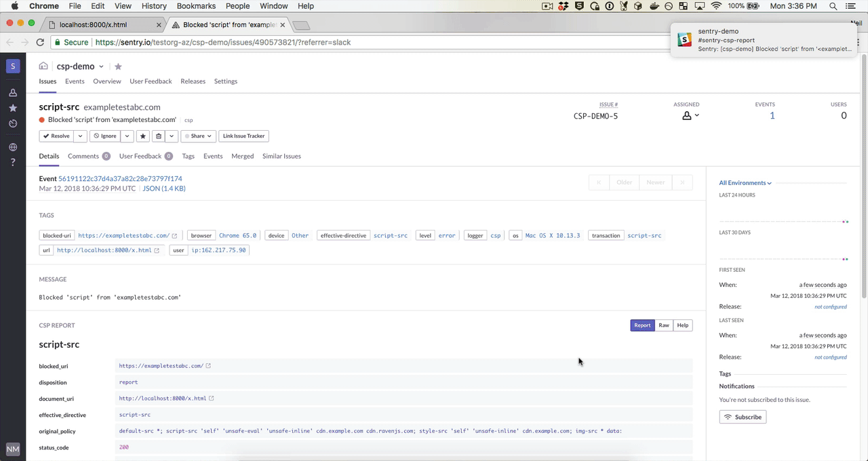Expand the csp-demo project dropdown
The height and width of the screenshot is (461, 868).
pos(101,66)
